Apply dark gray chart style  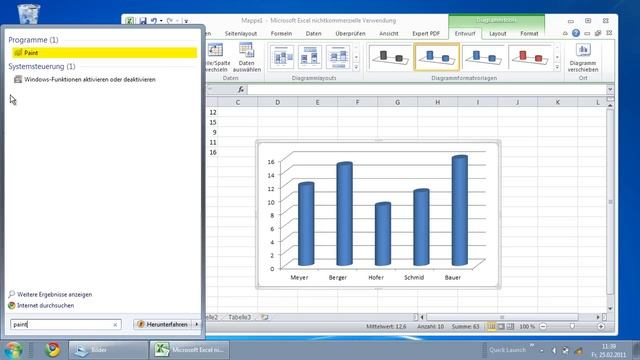pyautogui.click(x=390, y=57)
